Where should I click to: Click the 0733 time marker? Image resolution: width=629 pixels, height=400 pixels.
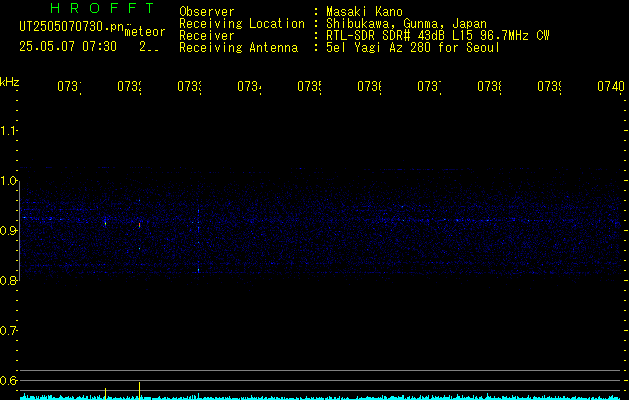pyautogui.click(x=189, y=86)
